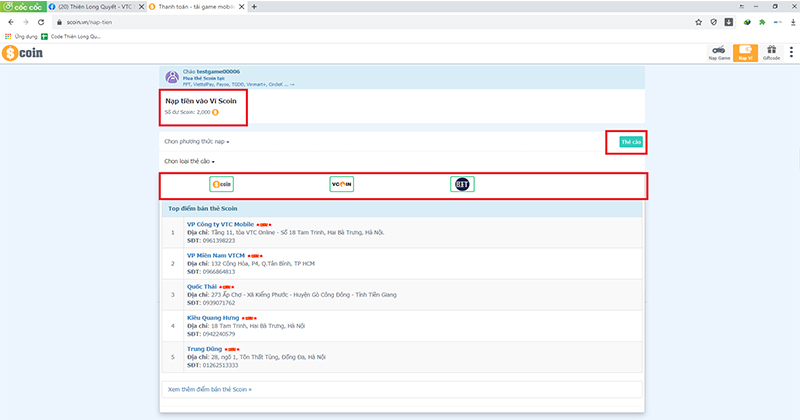Go forward in browser history

click(26, 22)
